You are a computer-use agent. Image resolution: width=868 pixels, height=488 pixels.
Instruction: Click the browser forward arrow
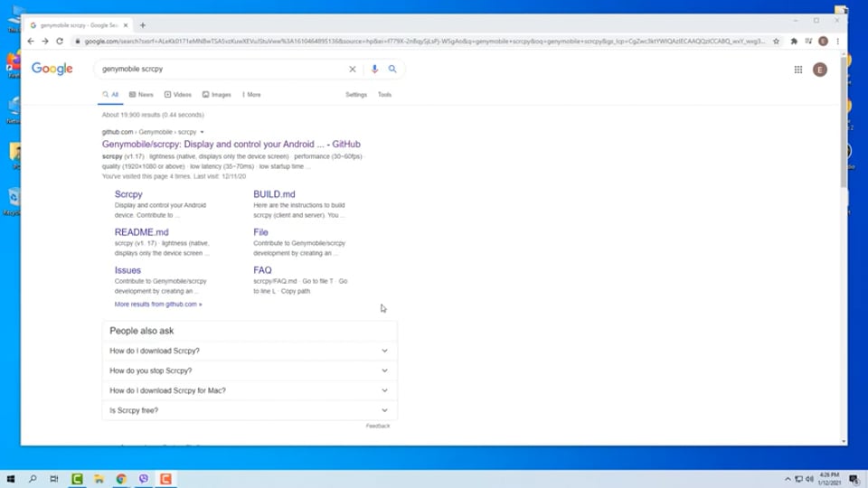click(x=45, y=41)
